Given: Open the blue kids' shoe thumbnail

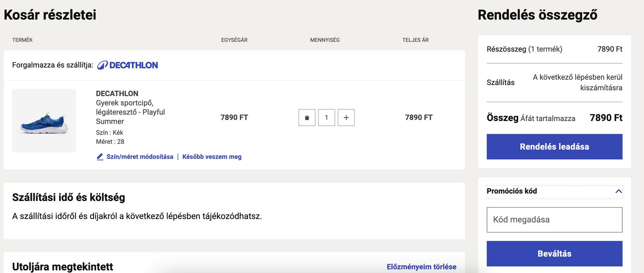Looking at the screenshot, I should tap(44, 121).
